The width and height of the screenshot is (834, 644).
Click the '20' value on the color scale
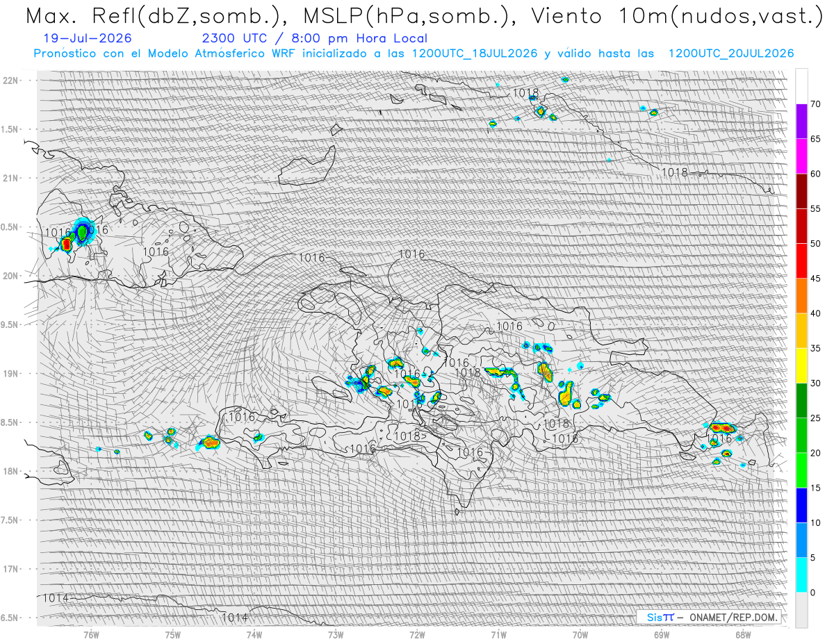point(815,453)
